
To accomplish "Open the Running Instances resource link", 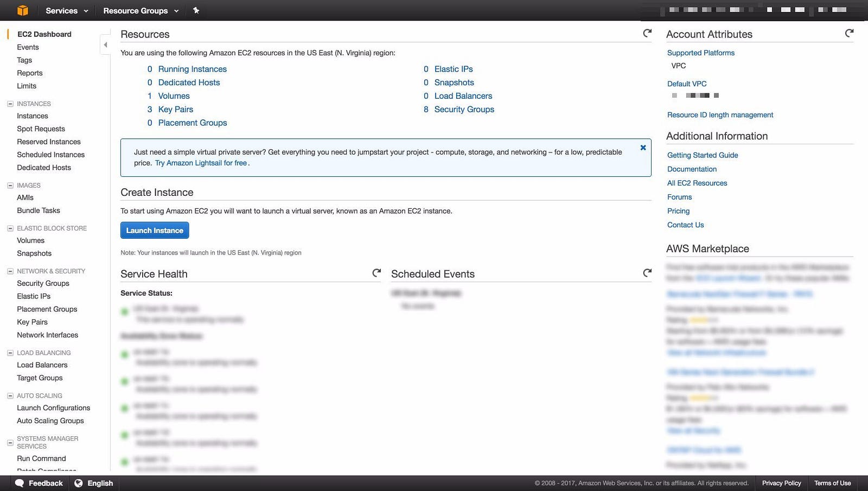I will (x=193, y=69).
